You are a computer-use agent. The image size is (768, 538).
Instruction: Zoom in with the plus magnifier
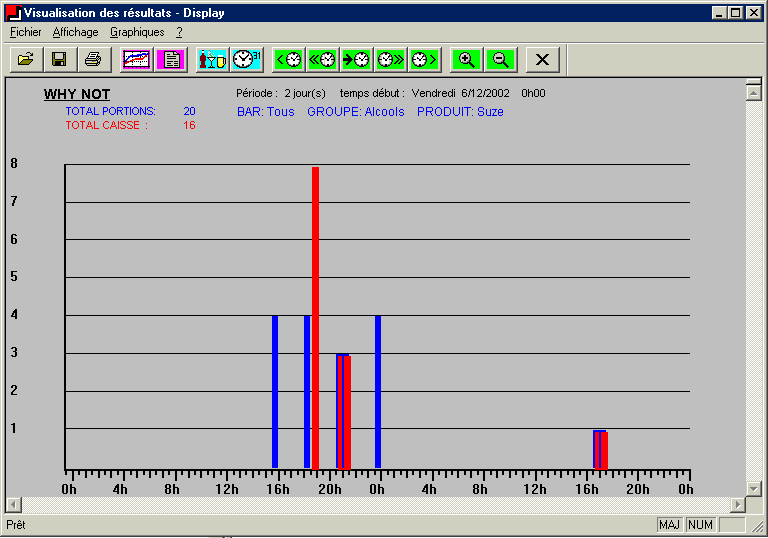click(x=466, y=59)
